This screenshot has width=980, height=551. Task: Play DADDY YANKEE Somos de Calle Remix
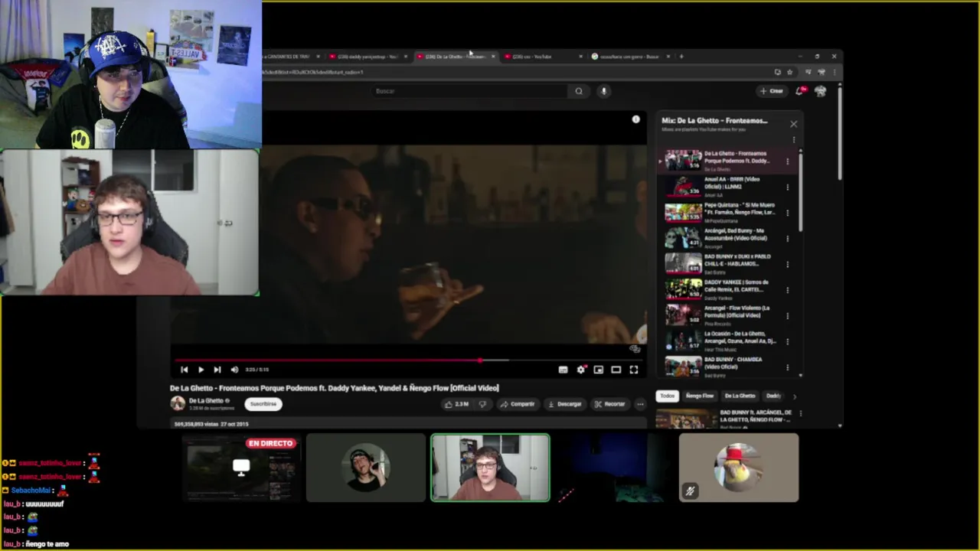[724, 289]
